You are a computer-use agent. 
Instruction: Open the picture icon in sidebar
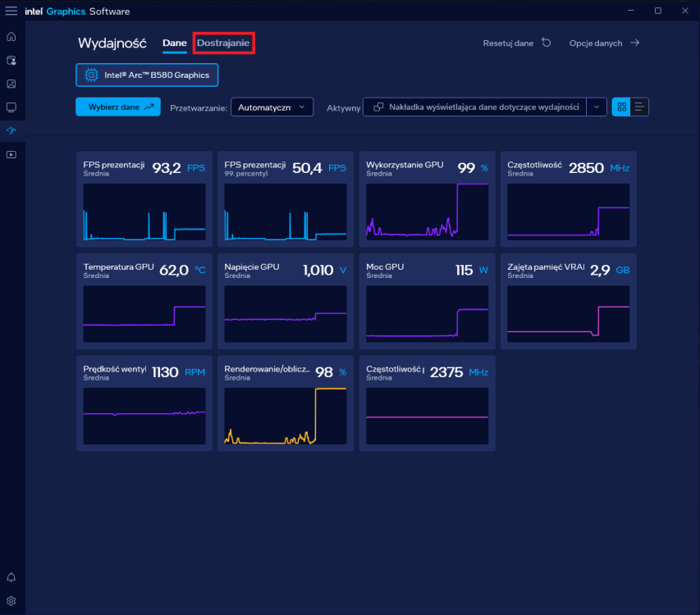[x=11, y=84]
